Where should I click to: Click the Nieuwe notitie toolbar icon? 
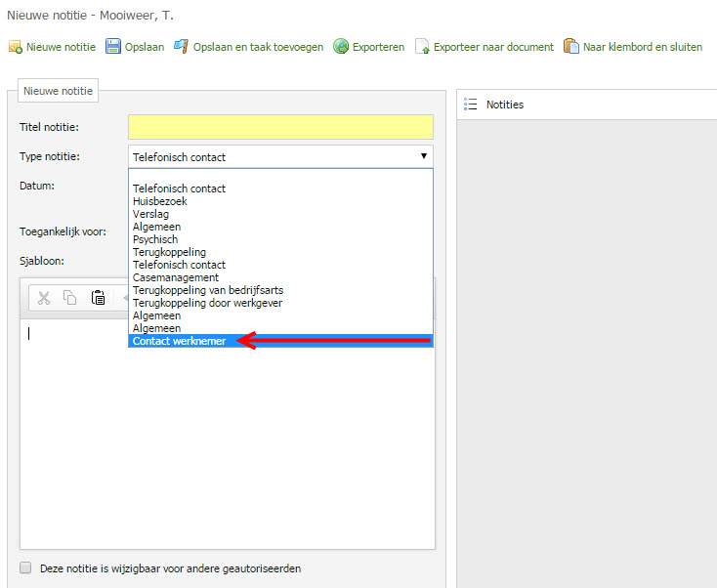(15, 47)
